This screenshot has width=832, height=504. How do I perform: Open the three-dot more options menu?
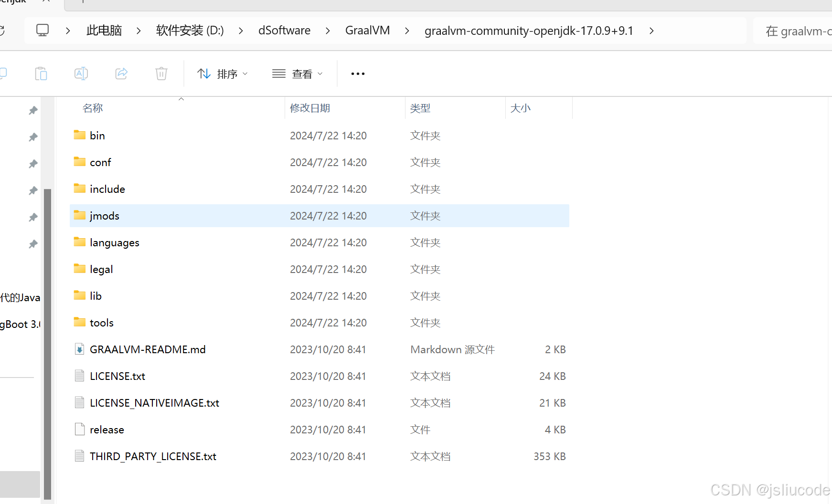coord(358,73)
